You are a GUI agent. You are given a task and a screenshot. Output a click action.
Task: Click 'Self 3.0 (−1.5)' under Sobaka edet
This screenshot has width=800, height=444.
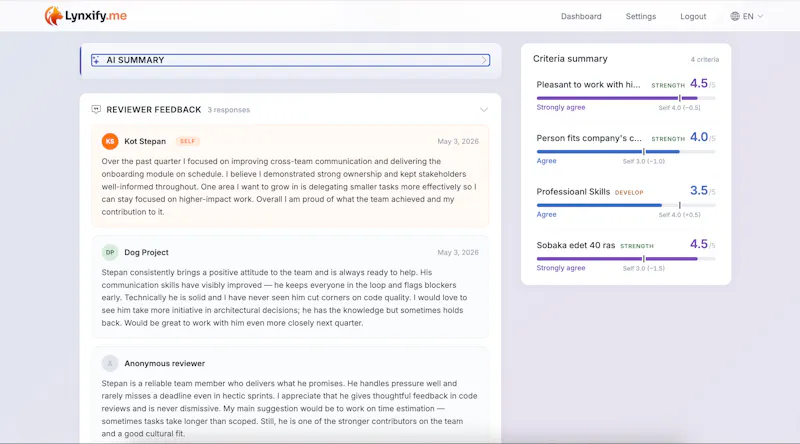[643, 268]
